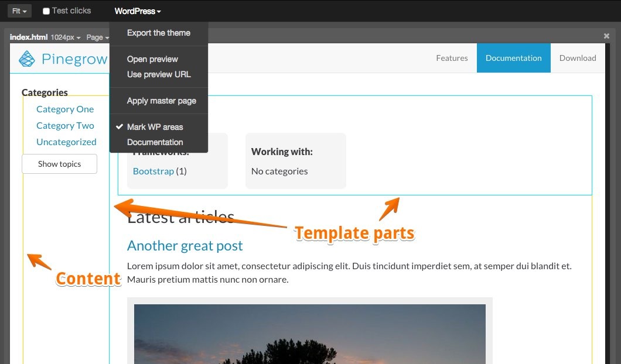The width and height of the screenshot is (621, 364).
Task: Open the Page dropdown menu
Action: point(97,37)
